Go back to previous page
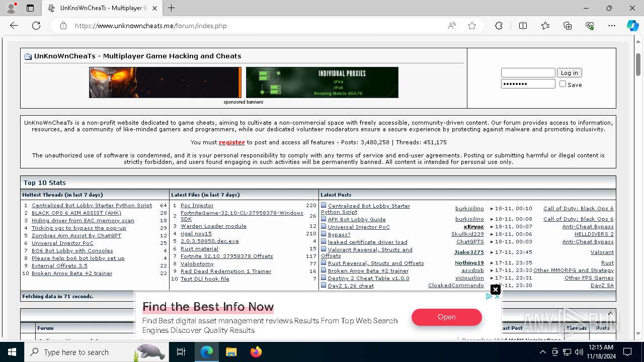 click(x=14, y=26)
